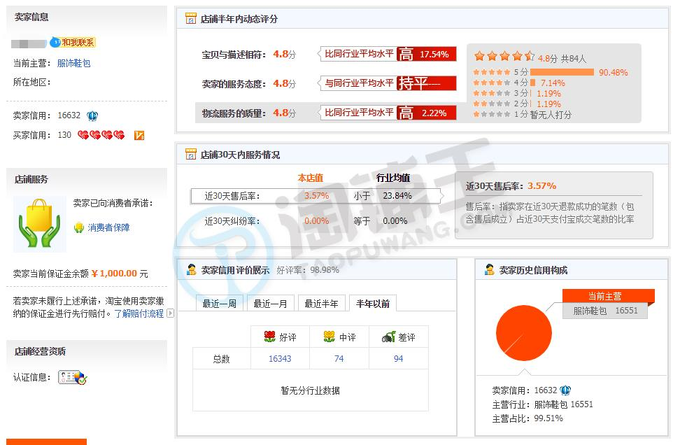The height and width of the screenshot is (445, 687).
Task: Click the 16343 positive reviews count
Action: pos(280,358)
